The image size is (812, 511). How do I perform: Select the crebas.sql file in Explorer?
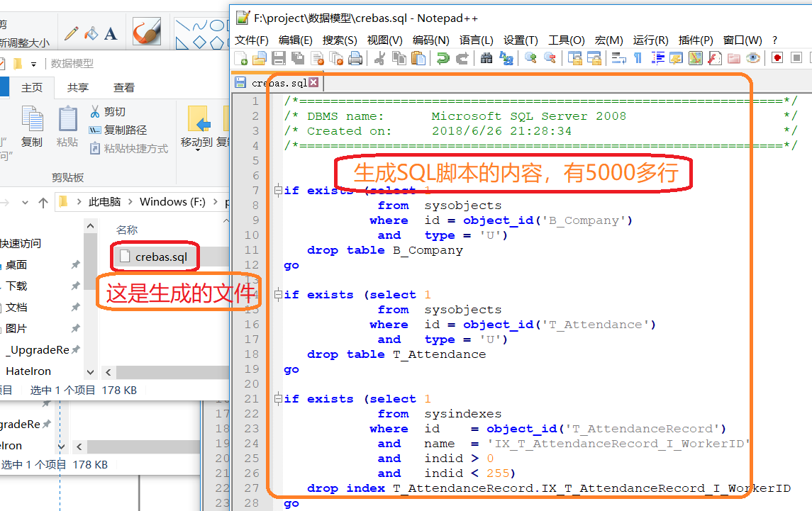160,257
